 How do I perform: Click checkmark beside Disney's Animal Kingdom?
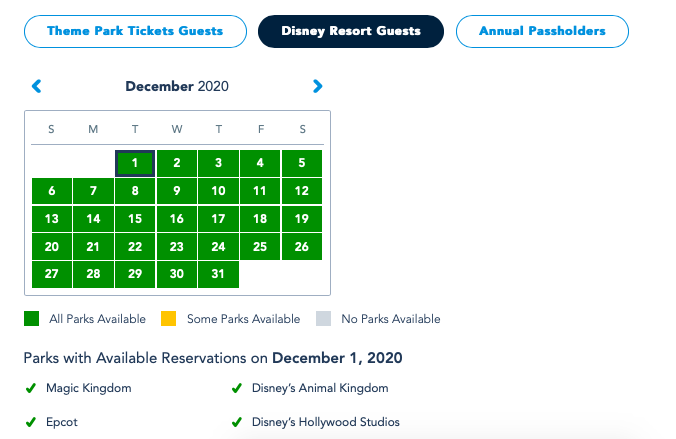click(x=237, y=388)
